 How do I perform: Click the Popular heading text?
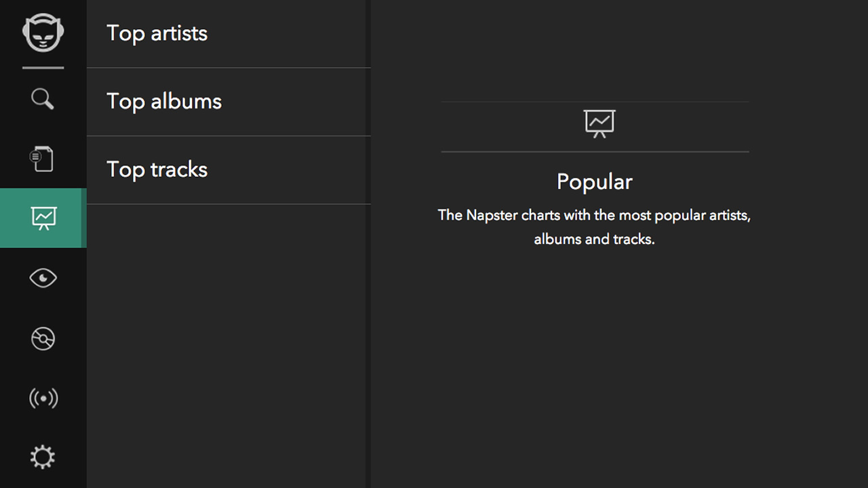pyautogui.click(x=595, y=182)
